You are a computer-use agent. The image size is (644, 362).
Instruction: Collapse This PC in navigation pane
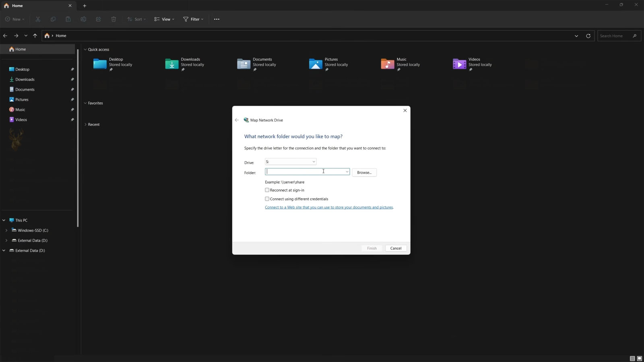click(4, 220)
